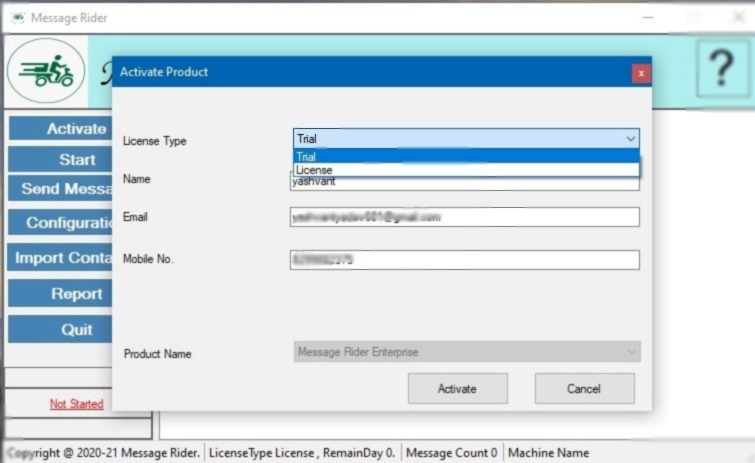This screenshot has width=755, height=463.
Task: Open the help question mark icon
Action: click(722, 68)
